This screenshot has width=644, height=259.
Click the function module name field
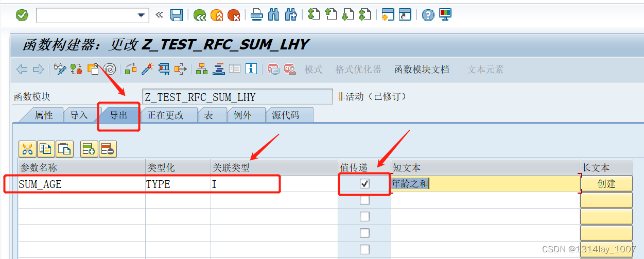[237, 97]
